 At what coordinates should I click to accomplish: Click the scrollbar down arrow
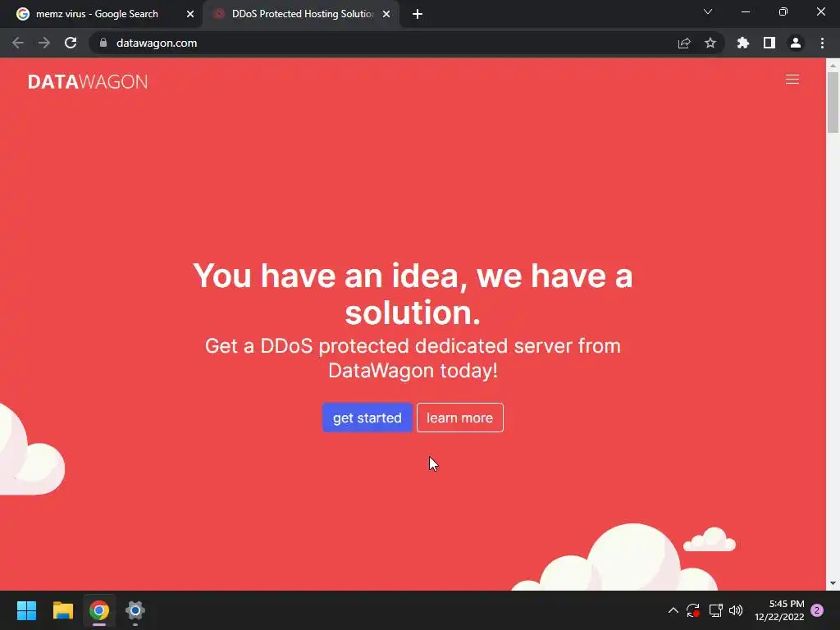click(x=833, y=583)
